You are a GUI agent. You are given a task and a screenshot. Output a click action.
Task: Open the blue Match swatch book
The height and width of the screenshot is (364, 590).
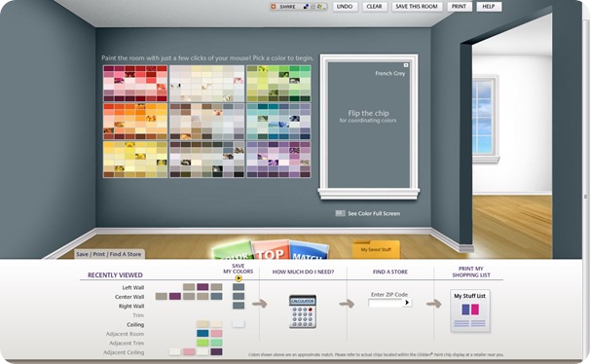tap(309, 251)
